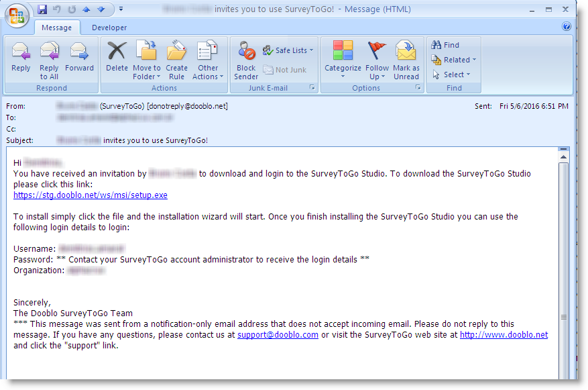The image size is (588, 390).
Task: Open the Follow Up flag menu
Action: pos(377,60)
